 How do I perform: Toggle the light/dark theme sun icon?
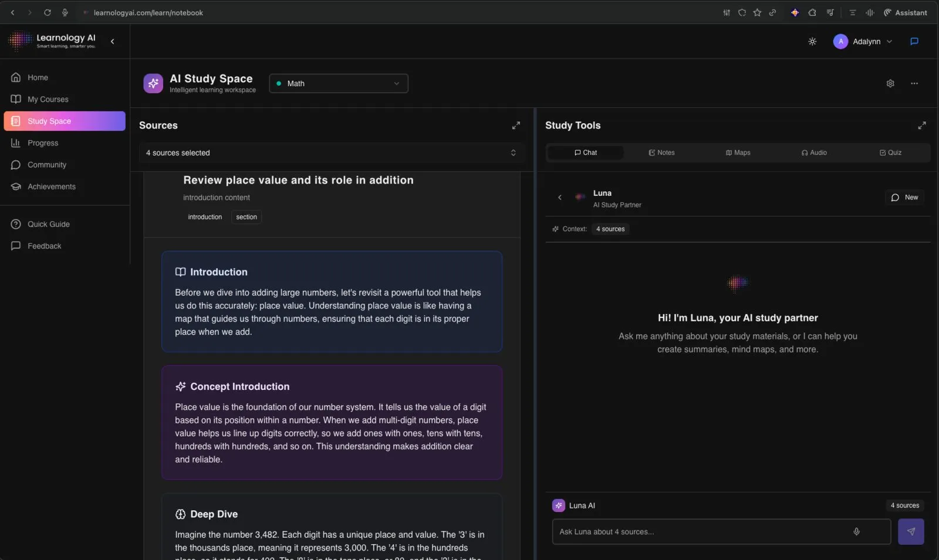pyautogui.click(x=812, y=42)
